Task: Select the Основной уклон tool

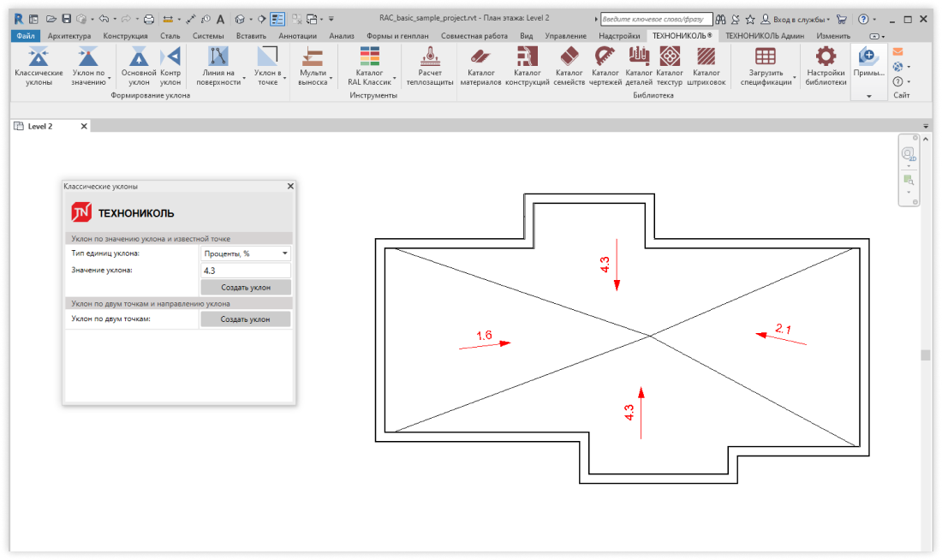Action: [x=139, y=66]
